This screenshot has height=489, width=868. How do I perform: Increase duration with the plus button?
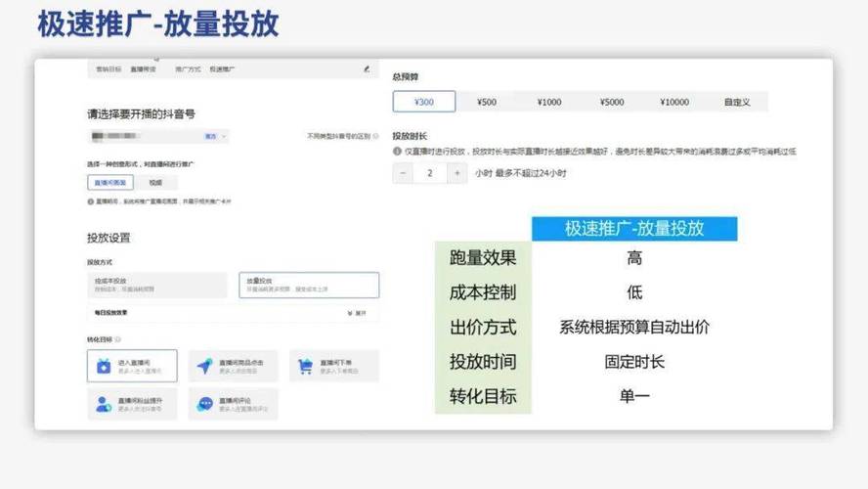click(456, 173)
